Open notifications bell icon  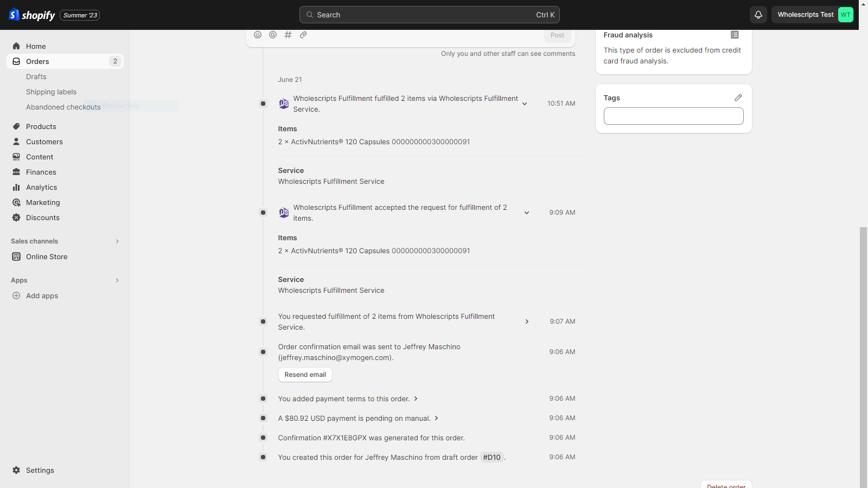click(758, 15)
